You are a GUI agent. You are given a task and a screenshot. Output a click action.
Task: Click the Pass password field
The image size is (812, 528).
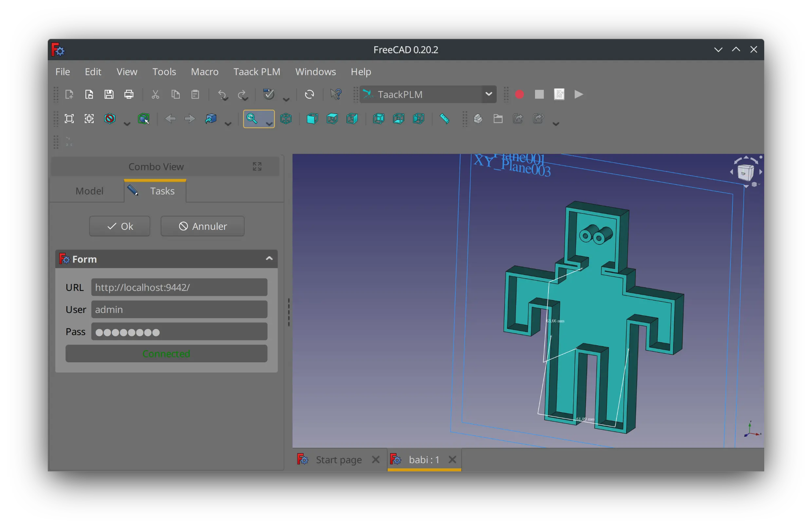coord(179,332)
